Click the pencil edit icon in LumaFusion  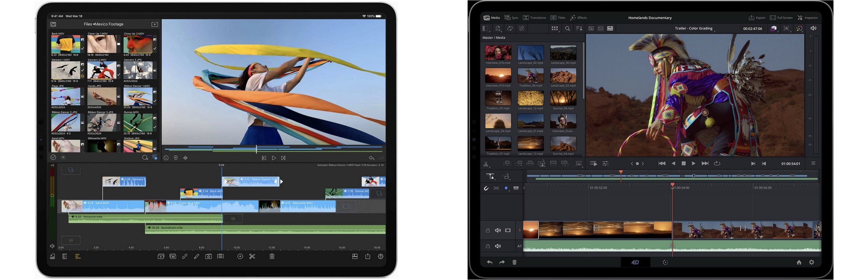(x=197, y=256)
